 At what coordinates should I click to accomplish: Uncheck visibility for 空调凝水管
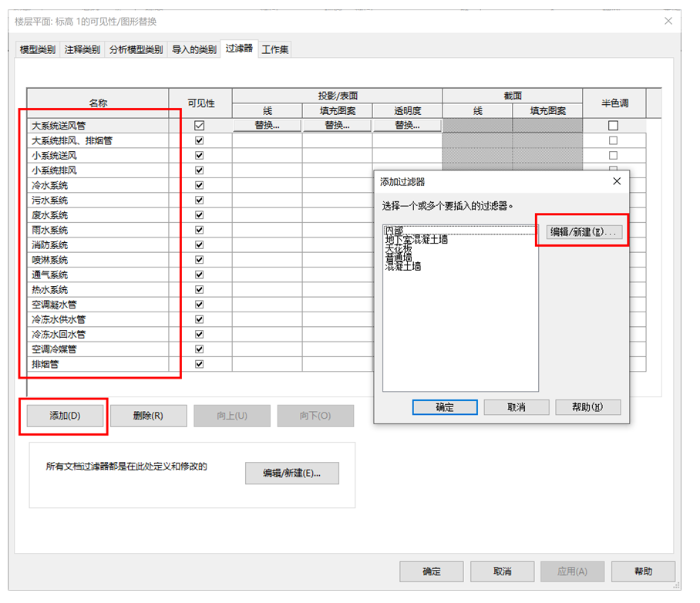(x=200, y=305)
